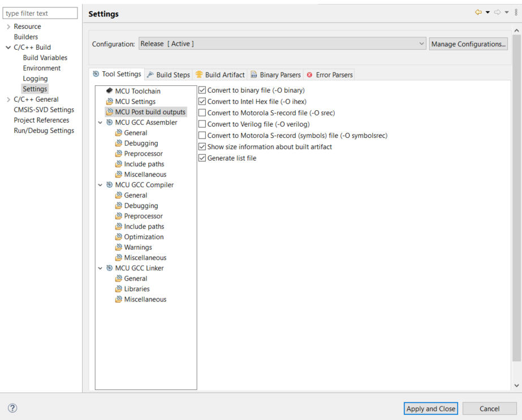This screenshot has height=420, width=522.
Task: Click the MCU GCC Assembler tool icon
Action: tap(109, 122)
